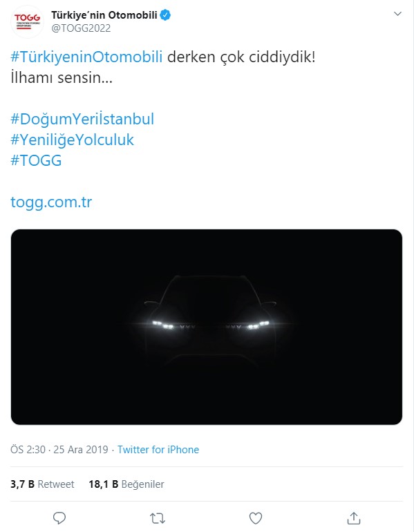Like the tweet with heart icon
Viewport: 414px width, 532px height.
click(x=256, y=518)
